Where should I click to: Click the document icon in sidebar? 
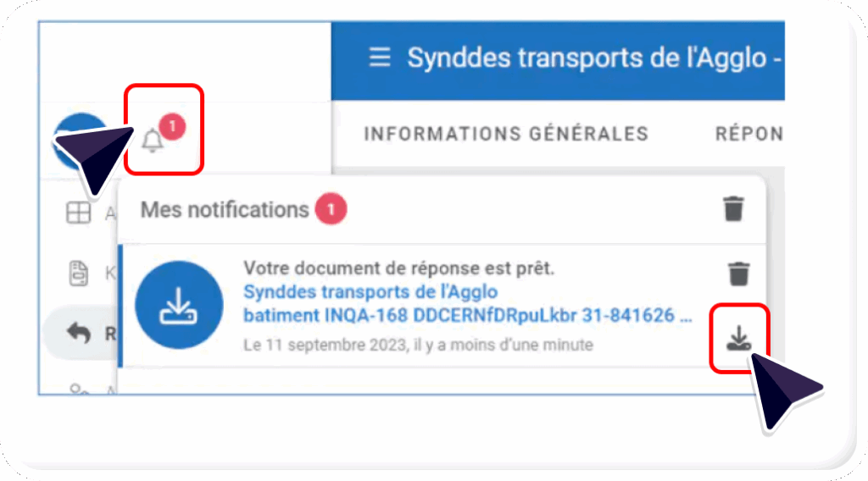[x=78, y=273]
